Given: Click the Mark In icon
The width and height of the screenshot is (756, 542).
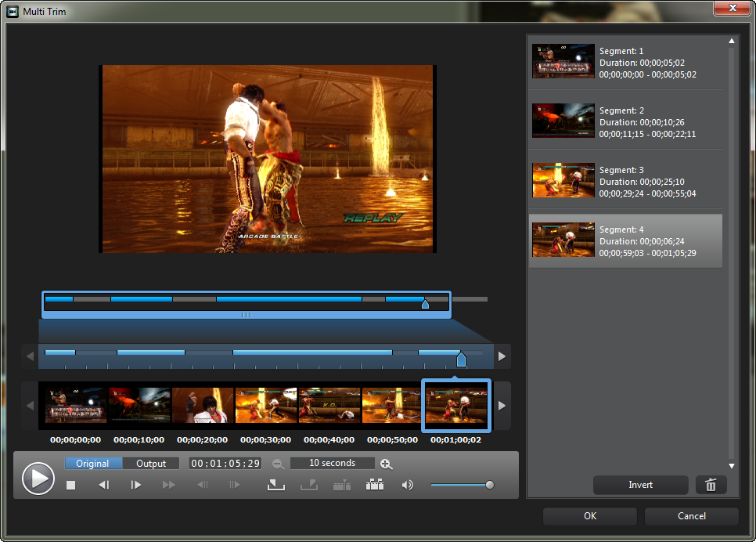Looking at the screenshot, I should click(275, 485).
